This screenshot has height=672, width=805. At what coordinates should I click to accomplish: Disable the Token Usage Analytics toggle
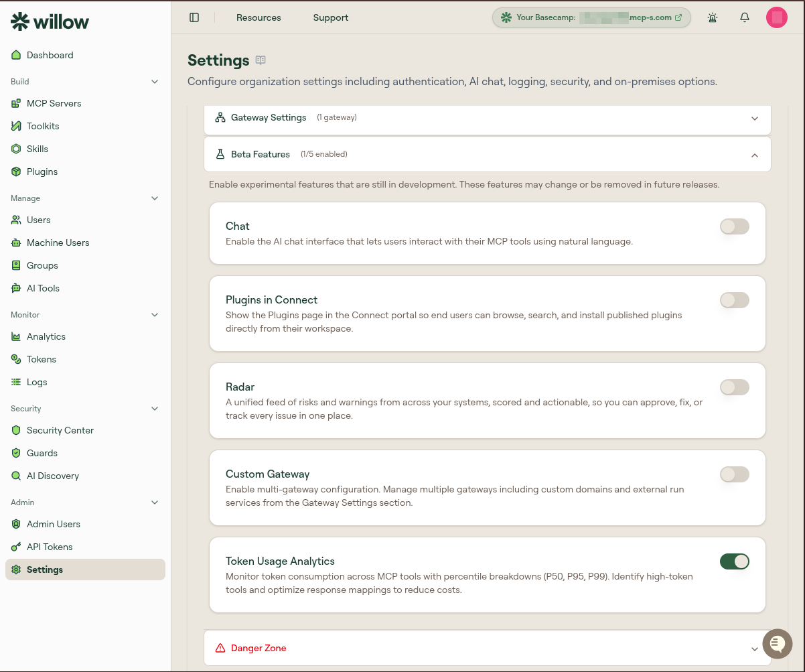tap(735, 561)
